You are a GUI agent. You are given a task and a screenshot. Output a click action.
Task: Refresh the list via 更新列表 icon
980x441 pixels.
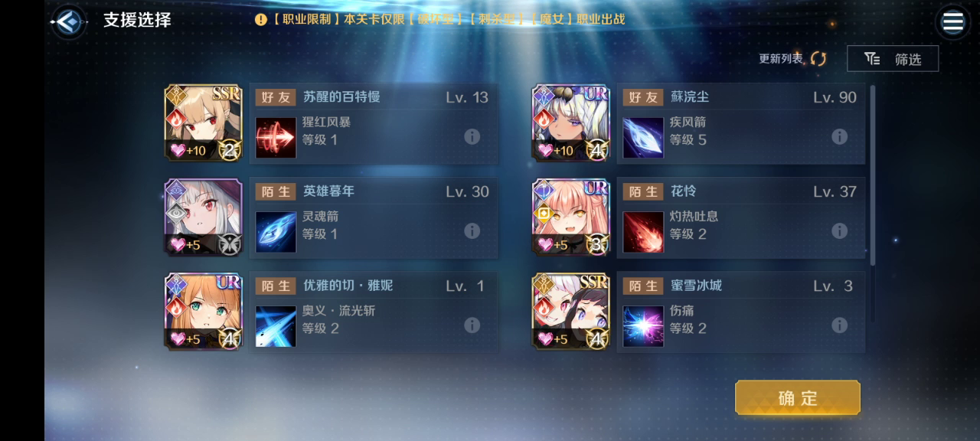[x=818, y=59]
